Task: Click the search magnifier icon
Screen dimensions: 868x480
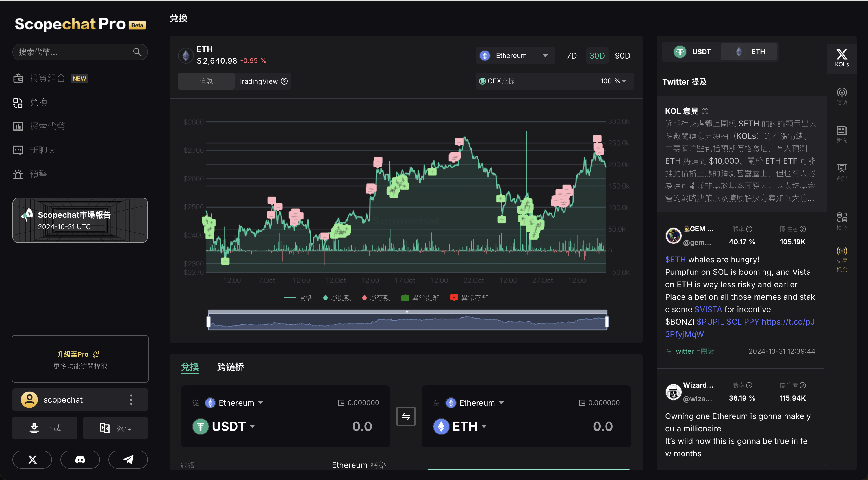Action: click(137, 52)
